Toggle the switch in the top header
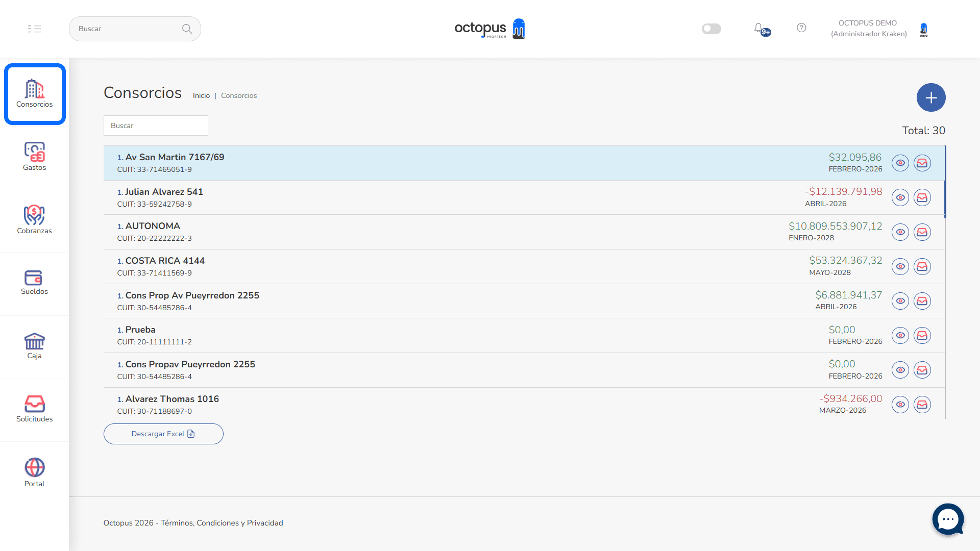This screenshot has height=551, width=980. 711,29
